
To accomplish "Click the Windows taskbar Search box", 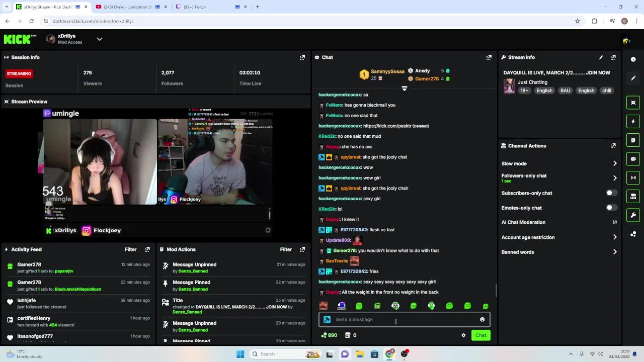I will click(286, 354).
